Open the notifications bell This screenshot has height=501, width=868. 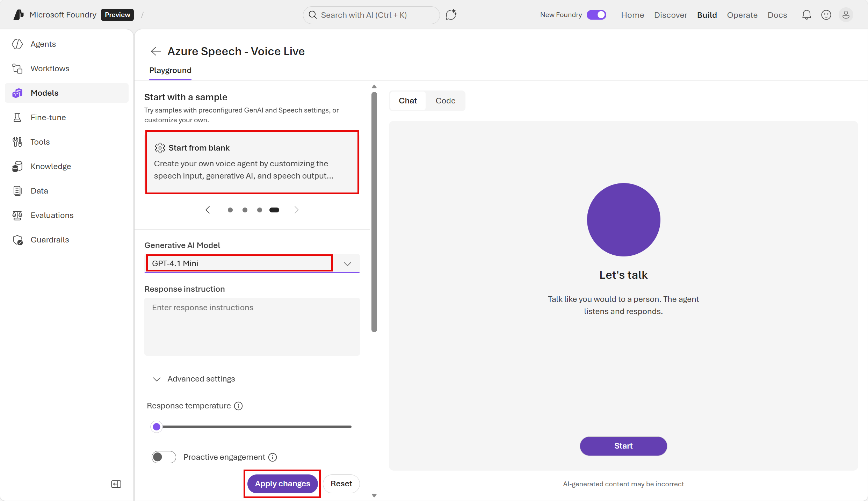click(806, 15)
